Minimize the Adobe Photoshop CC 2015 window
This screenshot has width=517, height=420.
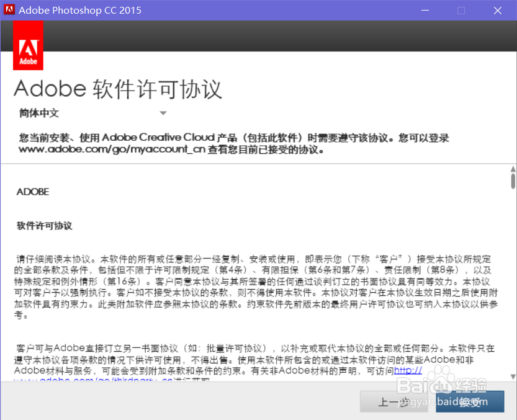[x=425, y=10]
